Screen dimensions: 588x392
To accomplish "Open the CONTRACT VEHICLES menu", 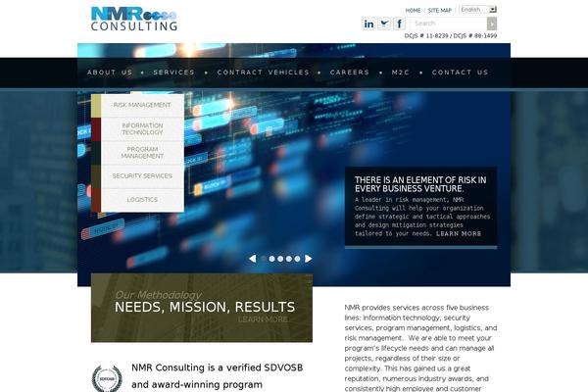I will 264,72.
